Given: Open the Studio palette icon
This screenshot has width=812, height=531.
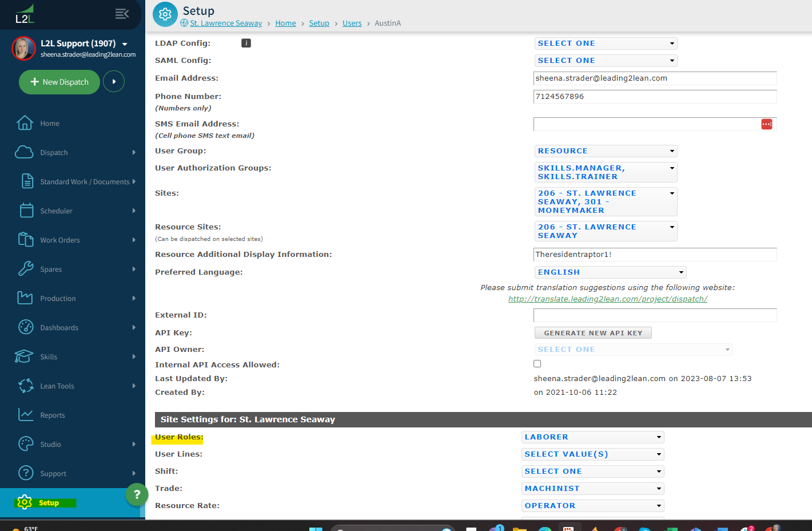Looking at the screenshot, I should (x=26, y=444).
